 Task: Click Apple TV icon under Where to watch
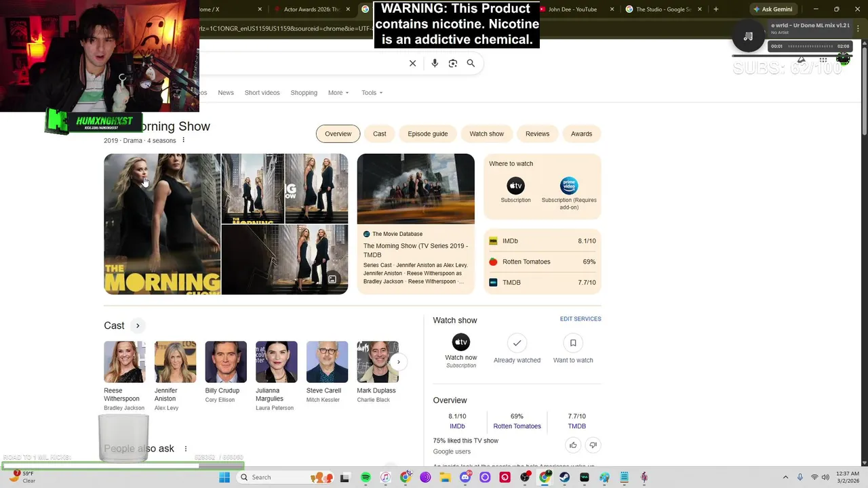tap(515, 186)
